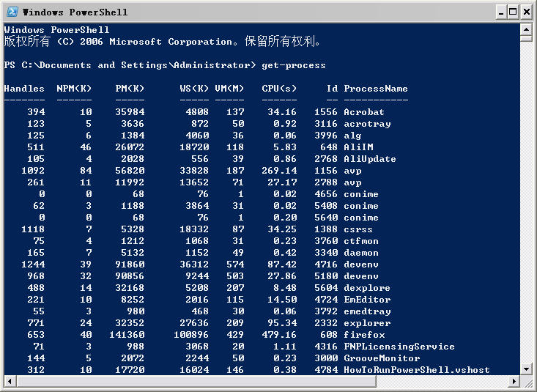The image size is (537, 392).
Task: Click the Handles column header
Action: 24,89
